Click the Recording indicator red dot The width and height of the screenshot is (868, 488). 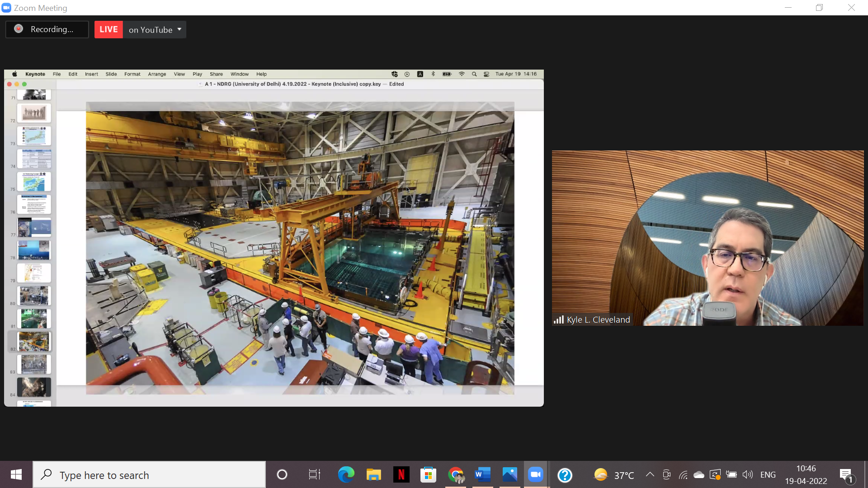[19, 29]
